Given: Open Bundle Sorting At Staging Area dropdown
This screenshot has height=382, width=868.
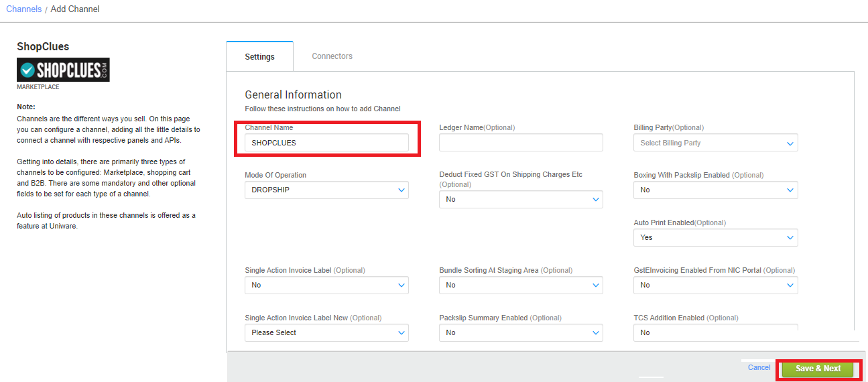Looking at the screenshot, I should click(521, 285).
